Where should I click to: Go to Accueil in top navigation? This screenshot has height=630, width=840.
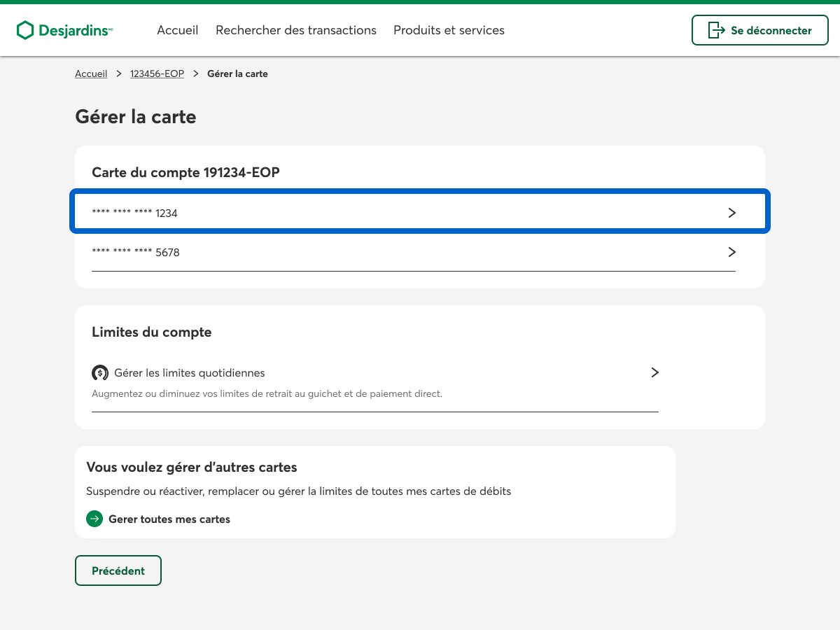[178, 30]
